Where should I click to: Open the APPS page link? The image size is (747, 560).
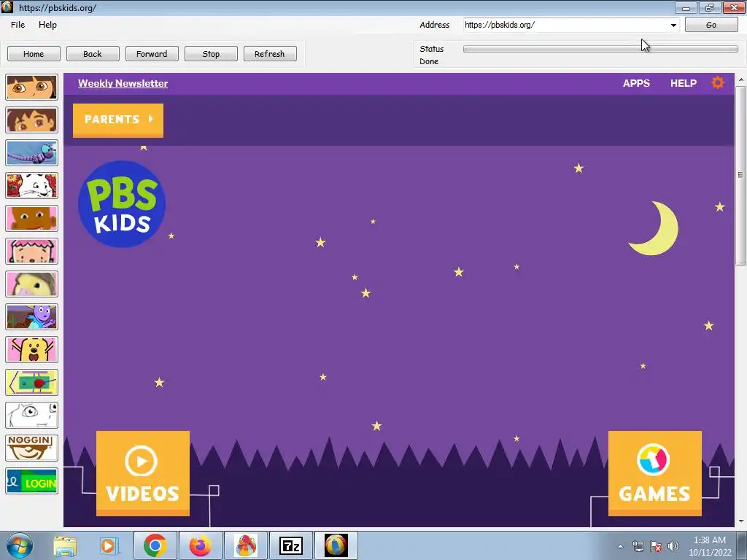point(636,83)
